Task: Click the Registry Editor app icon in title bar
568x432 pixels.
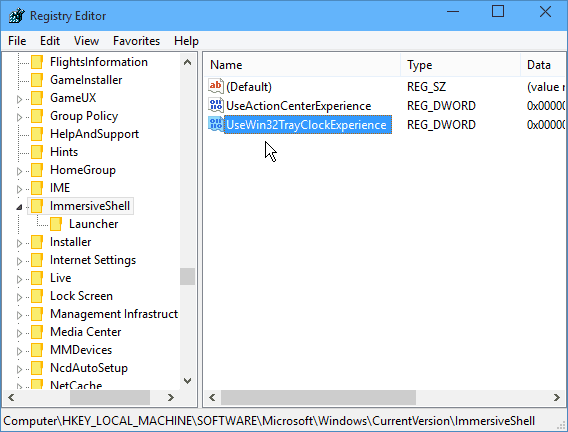Action: (x=17, y=16)
